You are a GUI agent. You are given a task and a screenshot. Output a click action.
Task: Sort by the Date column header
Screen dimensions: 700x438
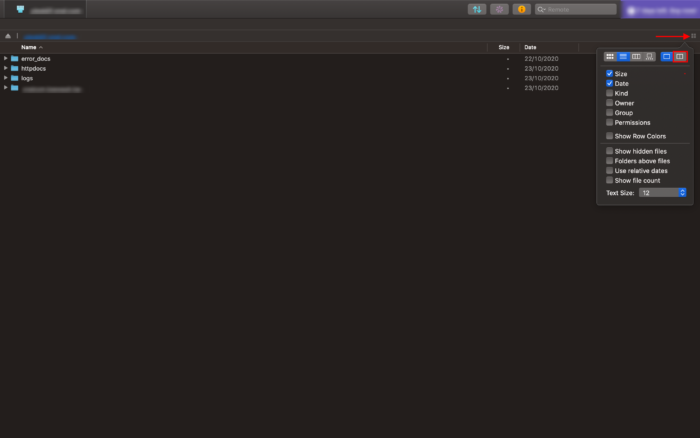530,47
